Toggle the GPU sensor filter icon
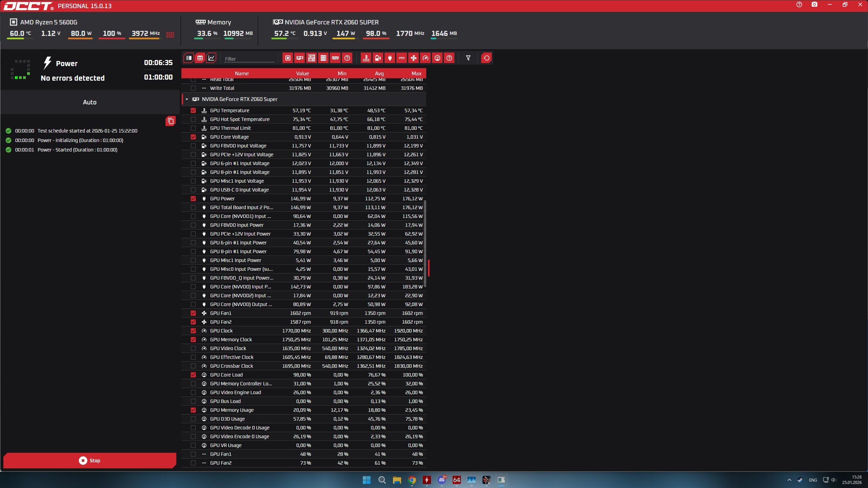 (300, 58)
